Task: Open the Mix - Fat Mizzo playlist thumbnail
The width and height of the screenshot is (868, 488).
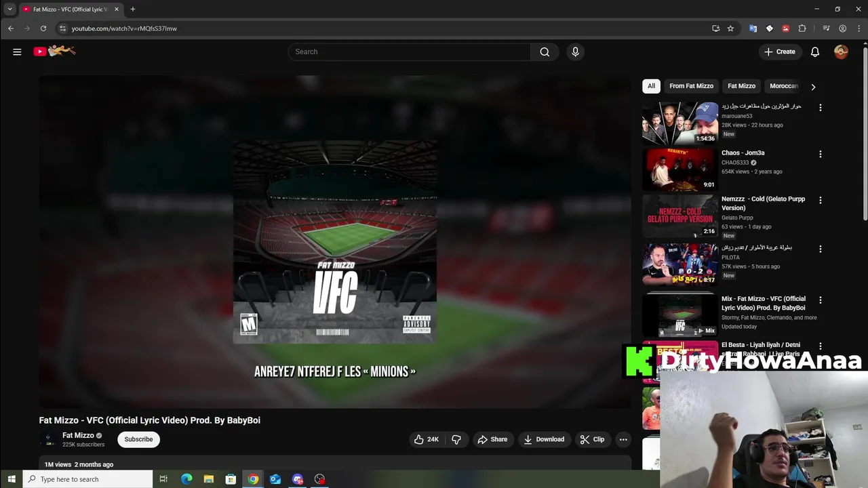Action: pos(679,315)
